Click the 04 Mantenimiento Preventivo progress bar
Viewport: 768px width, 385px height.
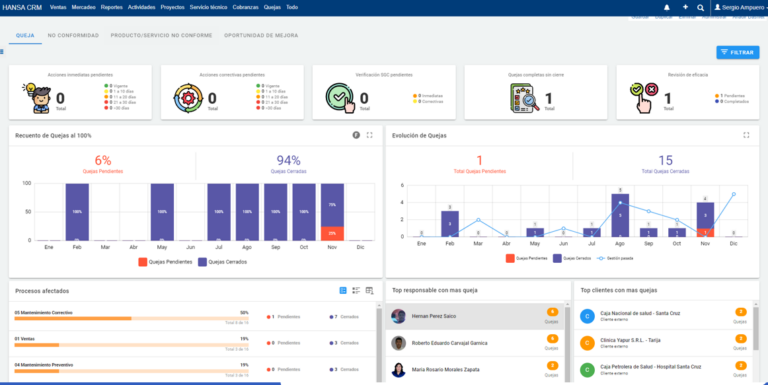131,371
